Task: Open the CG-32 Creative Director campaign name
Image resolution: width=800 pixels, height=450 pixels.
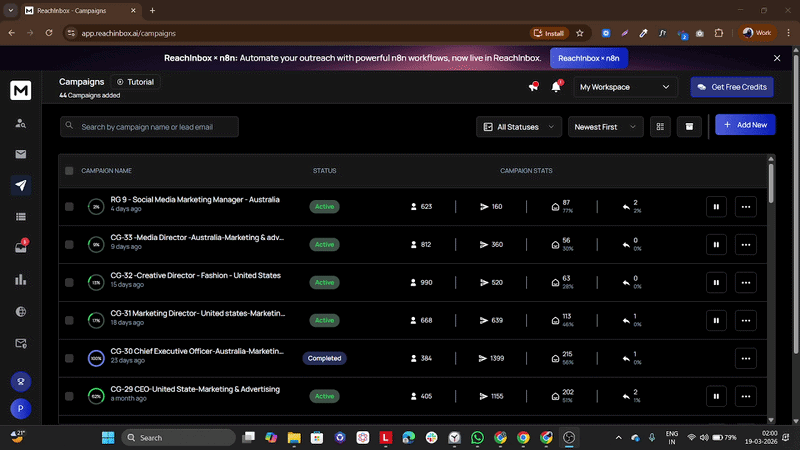Action: [x=195, y=275]
